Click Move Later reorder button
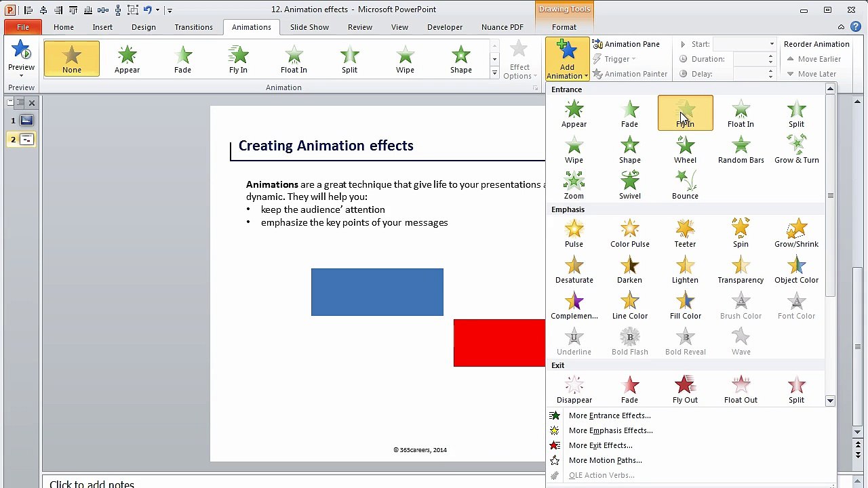Screen dimensions: 868x488 pos(812,74)
